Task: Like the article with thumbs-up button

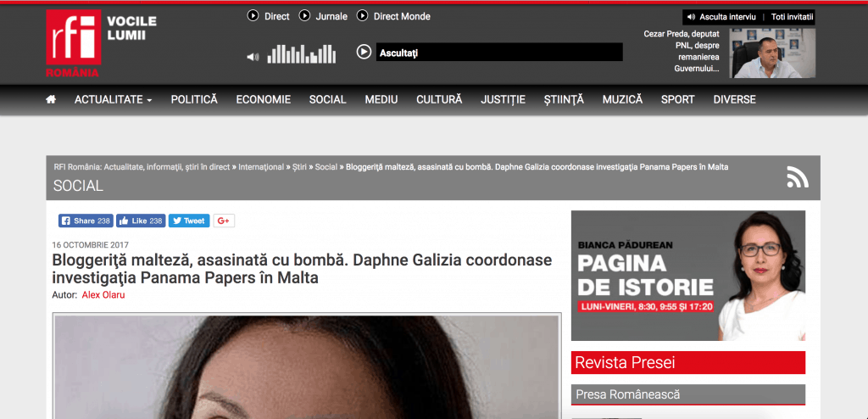Action: pos(140,221)
